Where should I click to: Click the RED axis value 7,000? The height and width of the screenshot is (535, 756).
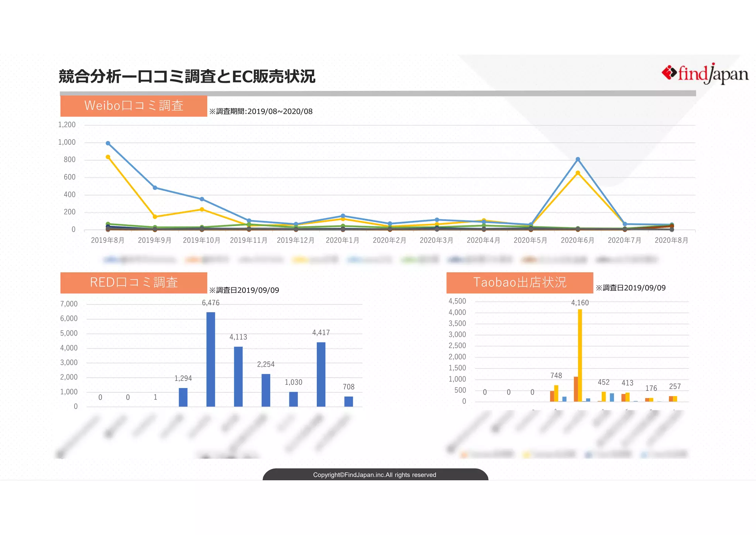(x=69, y=304)
